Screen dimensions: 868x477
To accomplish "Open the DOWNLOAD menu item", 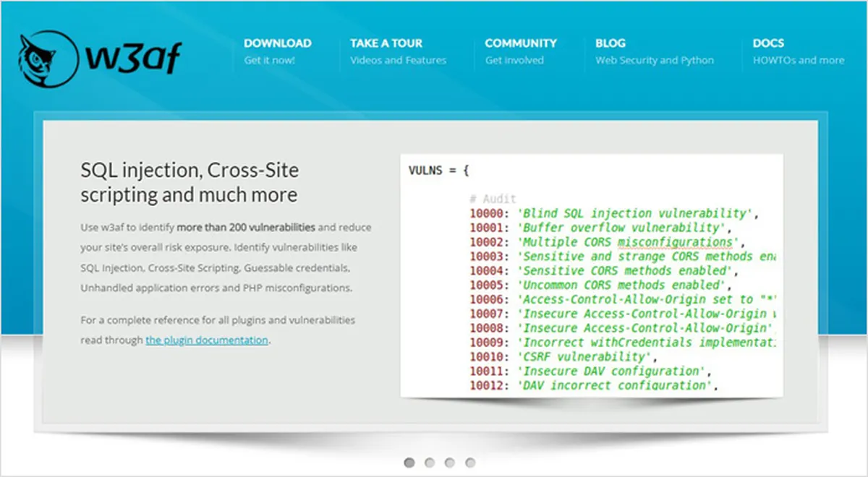I will (278, 43).
